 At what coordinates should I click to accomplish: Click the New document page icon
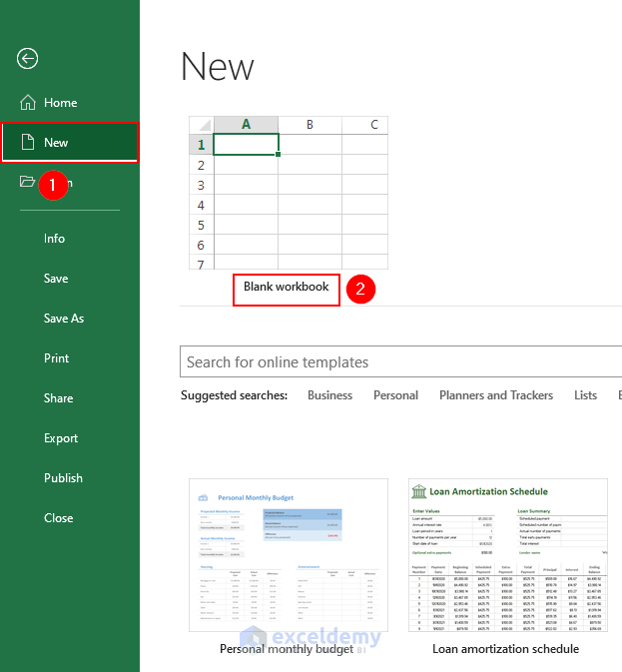28,142
